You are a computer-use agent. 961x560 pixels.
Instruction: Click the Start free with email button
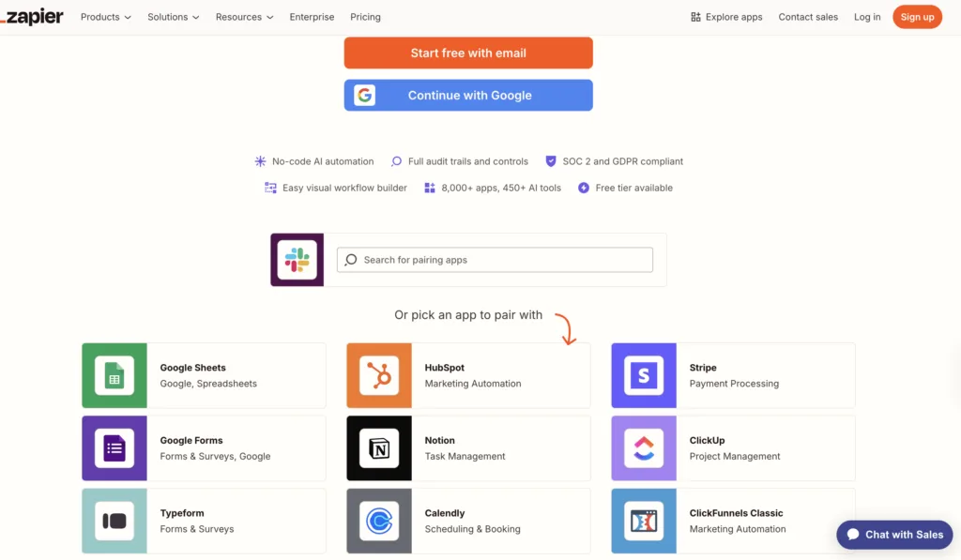(467, 53)
